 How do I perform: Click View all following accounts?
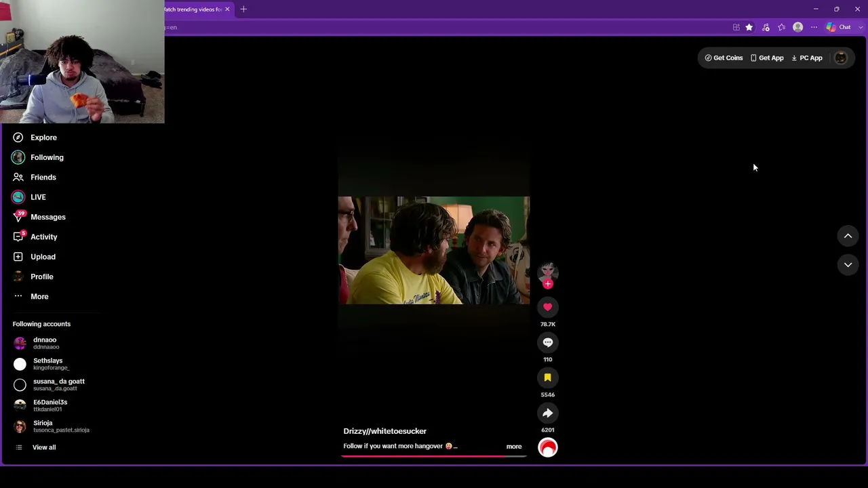click(x=35, y=447)
